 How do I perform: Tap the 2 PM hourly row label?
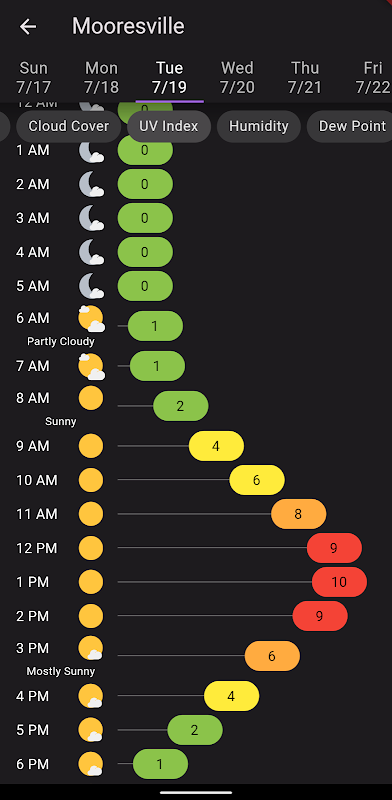33,616
